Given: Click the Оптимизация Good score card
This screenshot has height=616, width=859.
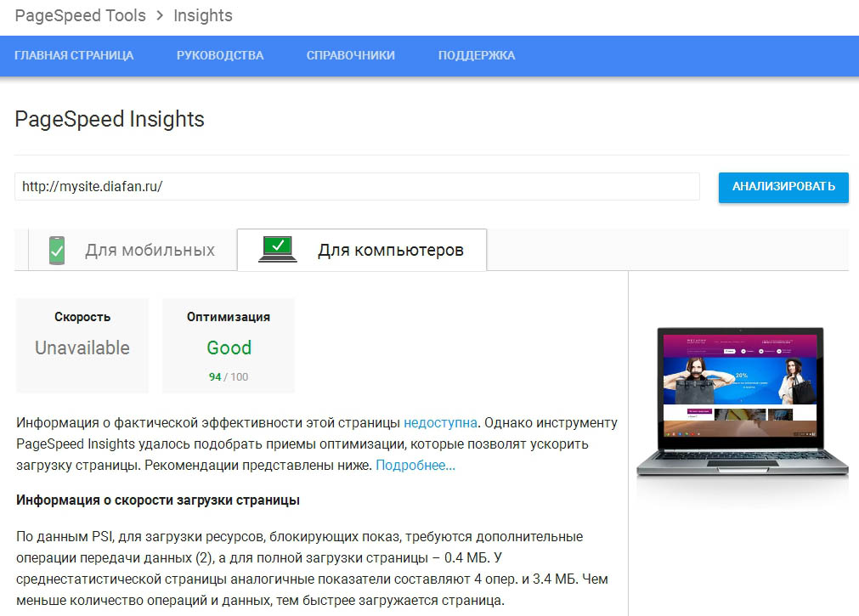Looking at the screenshot, I should click(x=229, y=345).
